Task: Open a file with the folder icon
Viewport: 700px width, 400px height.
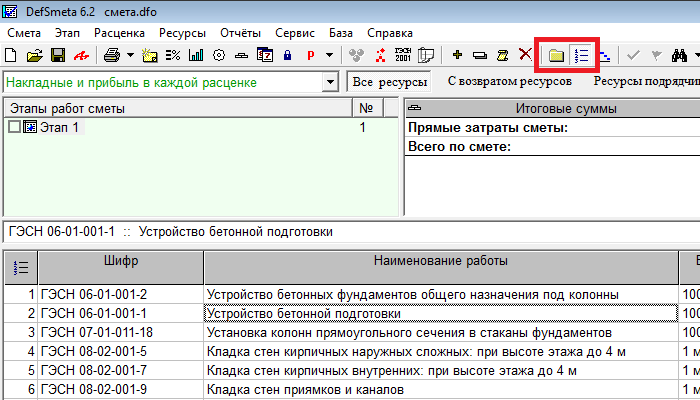Action: point(35,53)
